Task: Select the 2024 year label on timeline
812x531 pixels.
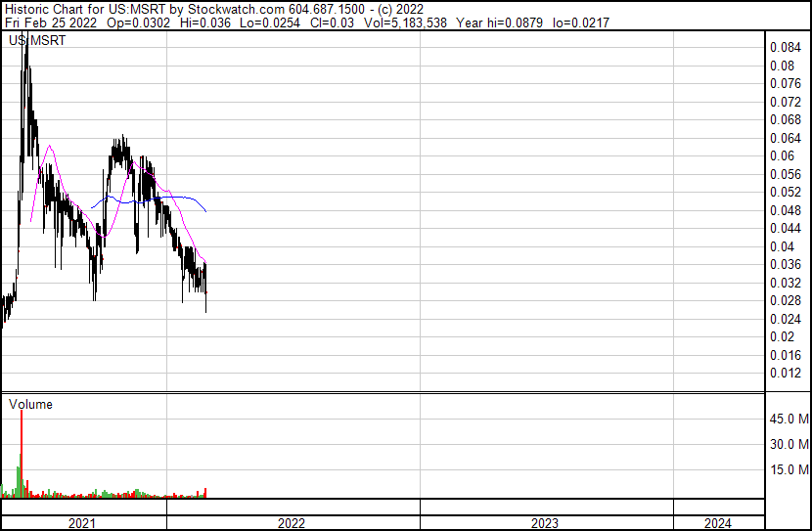Action: click(x=715, y=523)
